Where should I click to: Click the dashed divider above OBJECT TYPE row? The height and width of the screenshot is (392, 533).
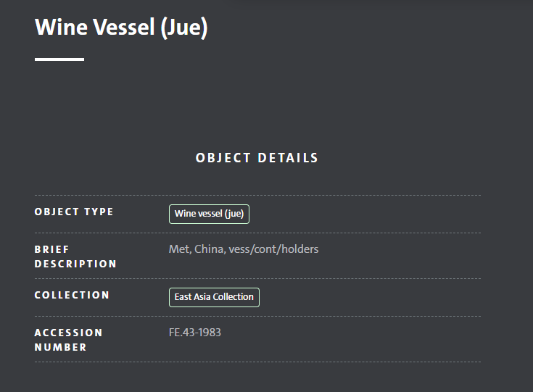(257, 196)
